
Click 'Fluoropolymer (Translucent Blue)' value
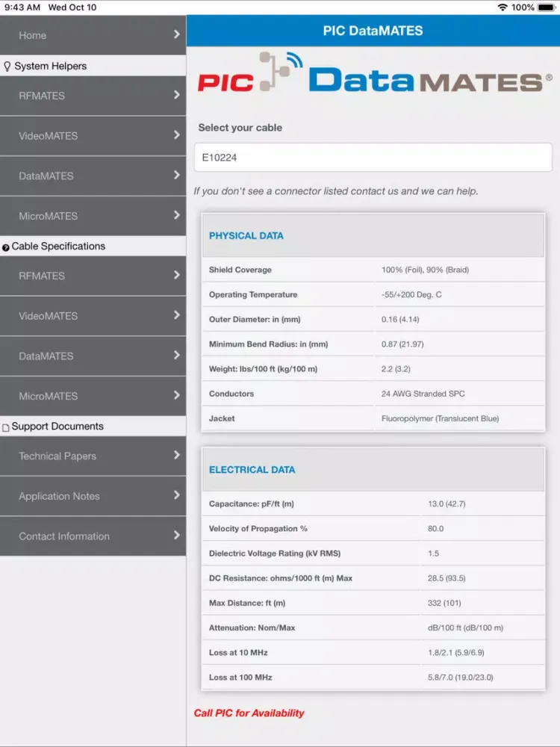coord(440,418)
